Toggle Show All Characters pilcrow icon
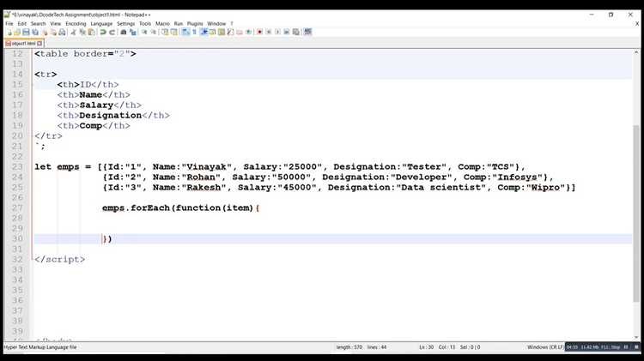 click(194, 32)
